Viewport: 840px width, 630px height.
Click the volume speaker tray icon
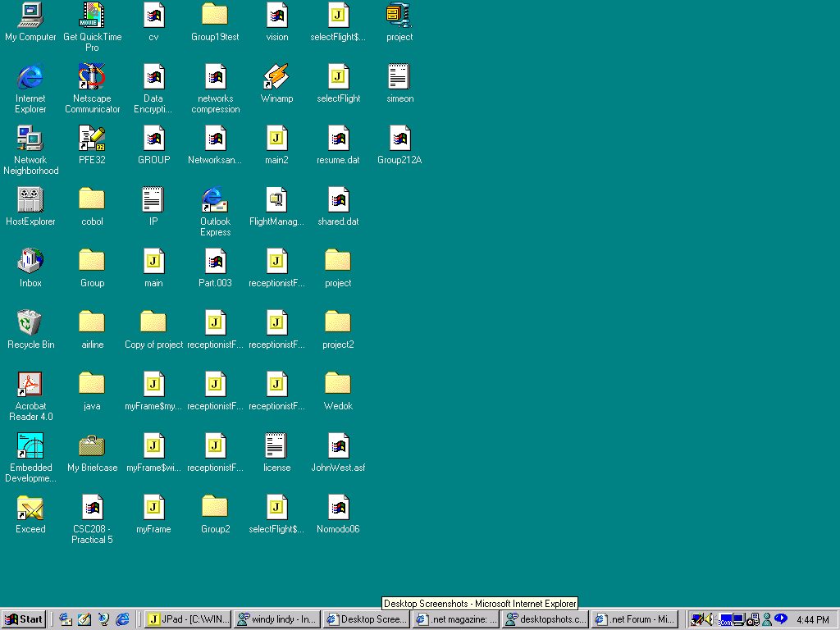(708, 619)
